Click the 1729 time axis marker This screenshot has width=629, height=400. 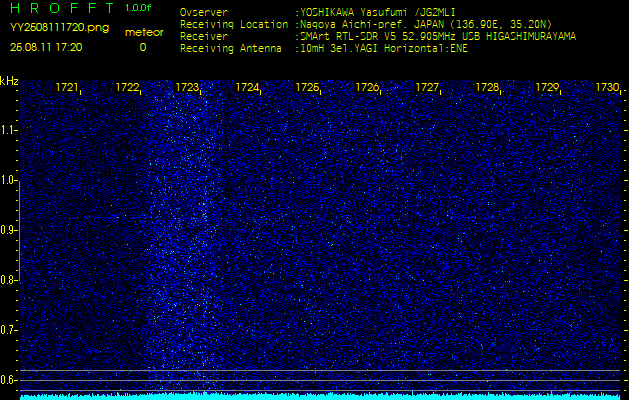548,87
